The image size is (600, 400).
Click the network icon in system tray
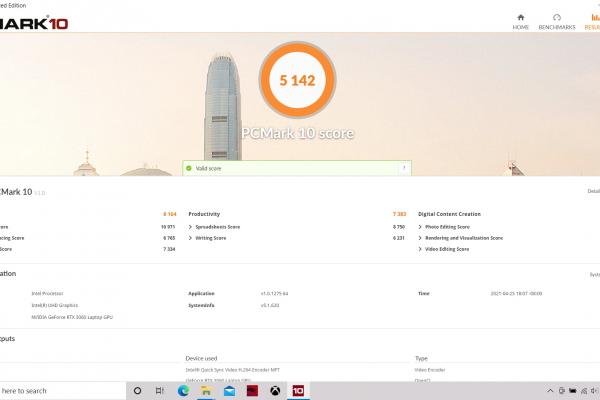click(x=584, y=391)
